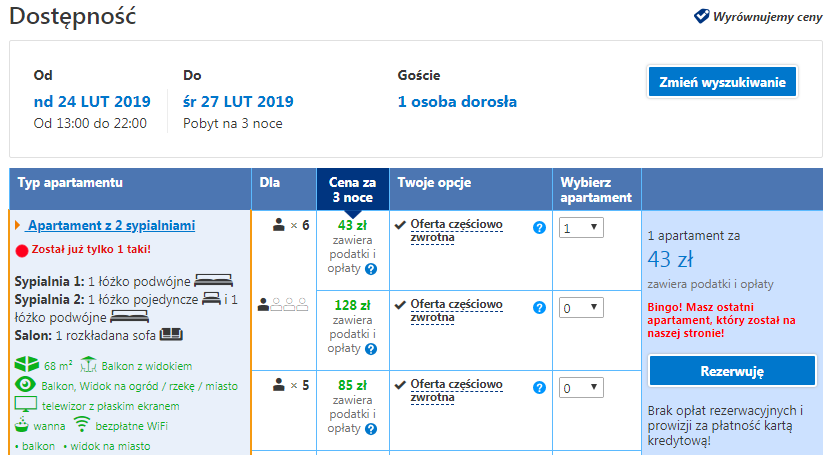The width and height of the screenshot is (830, 455).
Task: Click the eye view icon beside Balkon, Widok
Action: click(x=25, y=385)
